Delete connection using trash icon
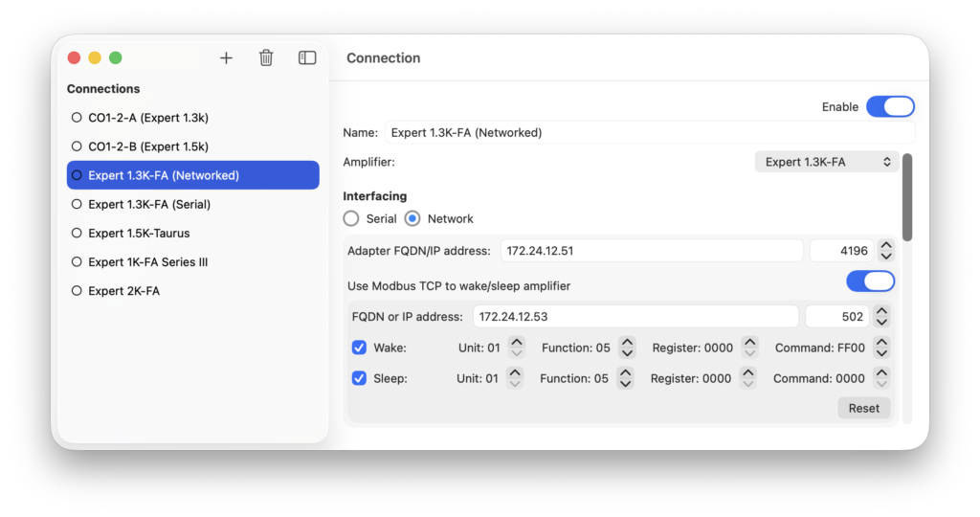 pos(266,58)
